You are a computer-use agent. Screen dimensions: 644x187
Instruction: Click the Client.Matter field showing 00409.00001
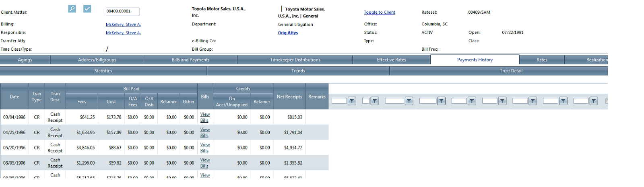coord(122,12)
